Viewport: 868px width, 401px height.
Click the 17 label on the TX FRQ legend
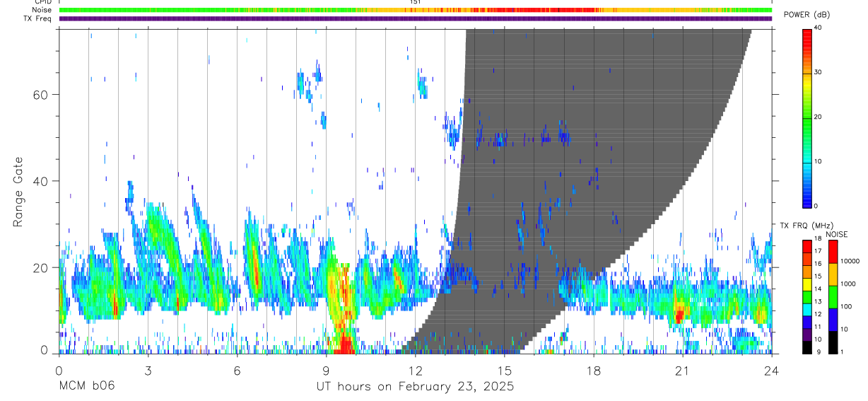(817, 250)
